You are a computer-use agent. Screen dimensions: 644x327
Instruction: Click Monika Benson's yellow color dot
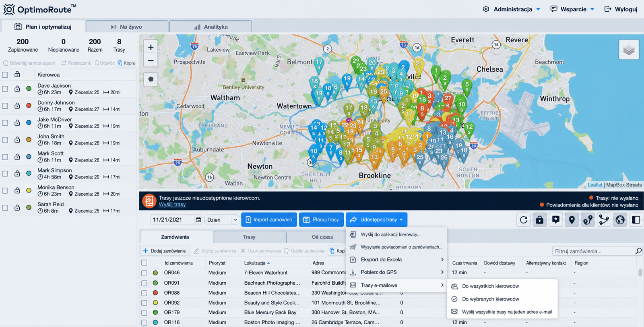click(29, 190)
